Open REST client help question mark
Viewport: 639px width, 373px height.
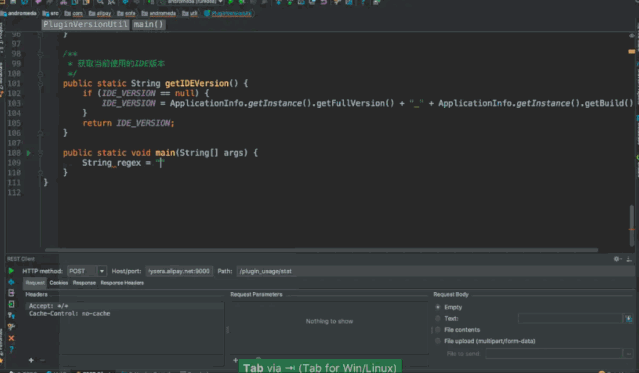click(x=11, y=349)
